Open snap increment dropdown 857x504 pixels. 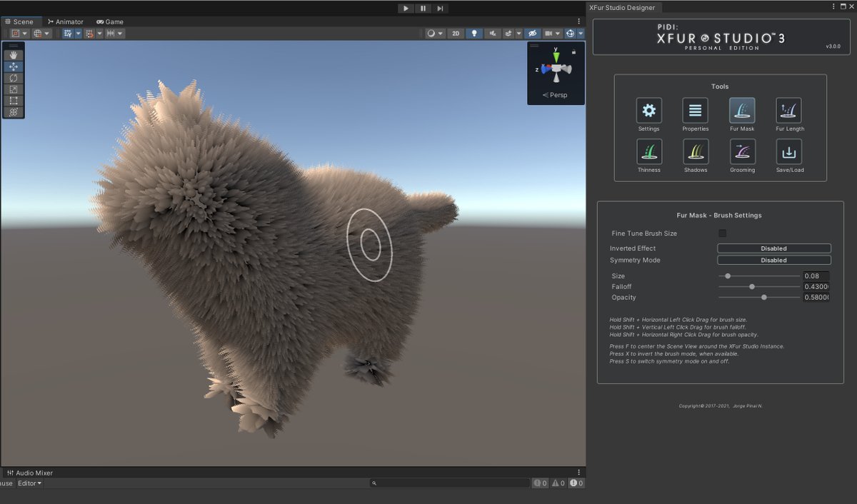click(115, 34)
